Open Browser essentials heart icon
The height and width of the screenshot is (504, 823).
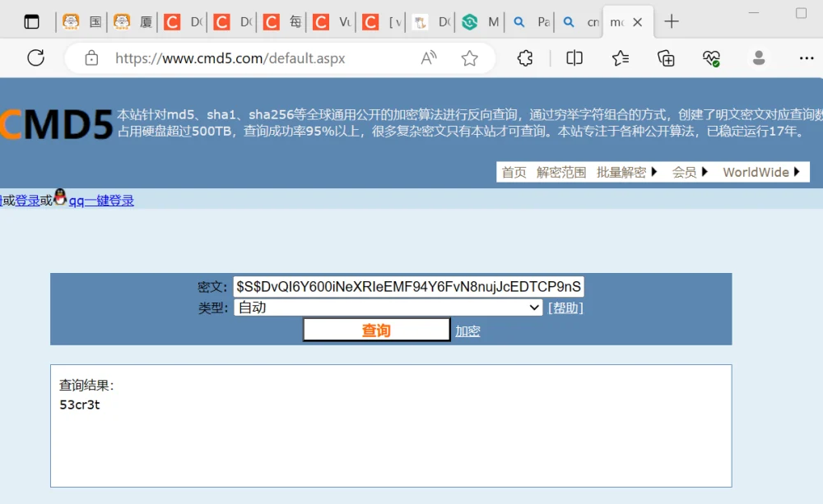711,58
